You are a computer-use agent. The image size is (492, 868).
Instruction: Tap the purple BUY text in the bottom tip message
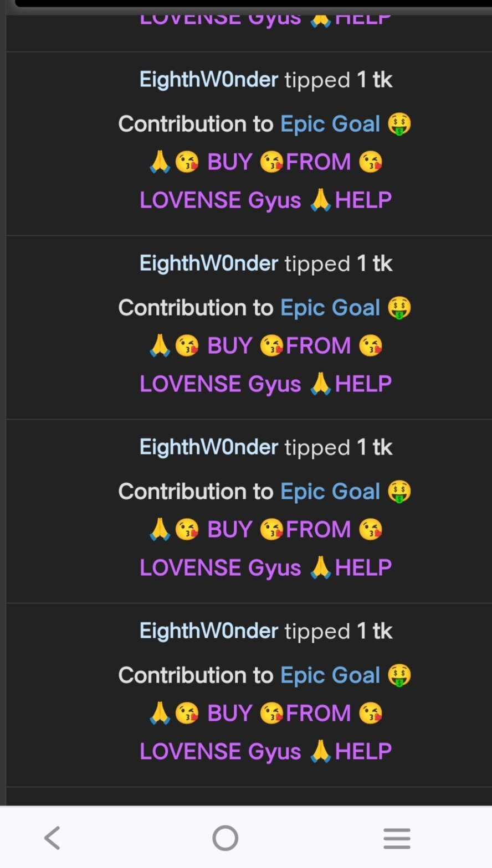click(x=229, y=713)
